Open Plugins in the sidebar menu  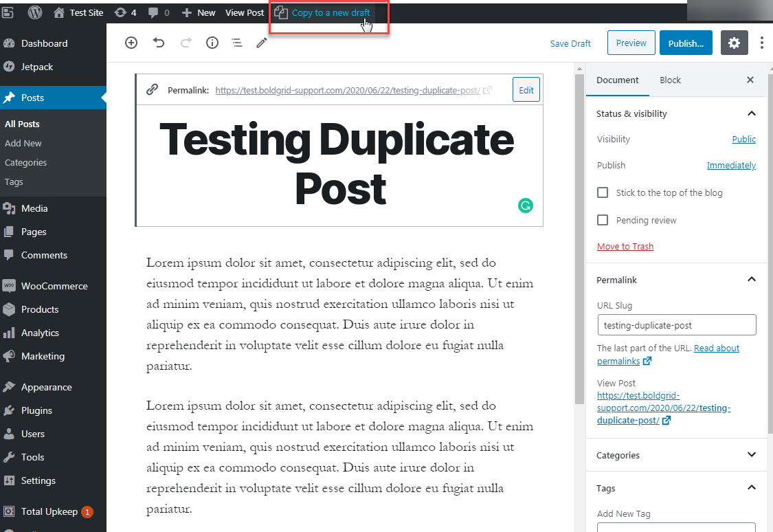click(x=36, y=410)
